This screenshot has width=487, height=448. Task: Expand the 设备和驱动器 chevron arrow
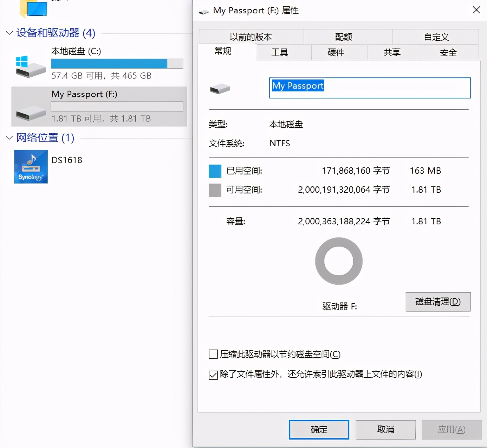(9, 33)
